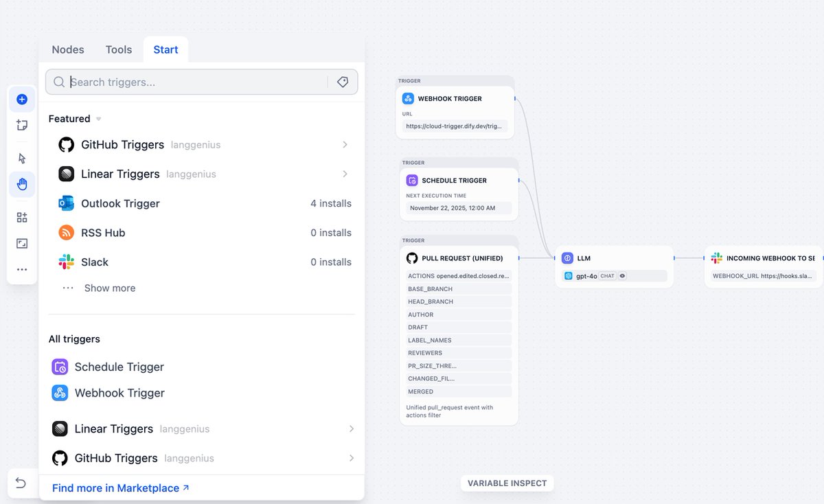Click the gpt-4o model icon
The image size is (824, 504).
(x=569, y=276)
